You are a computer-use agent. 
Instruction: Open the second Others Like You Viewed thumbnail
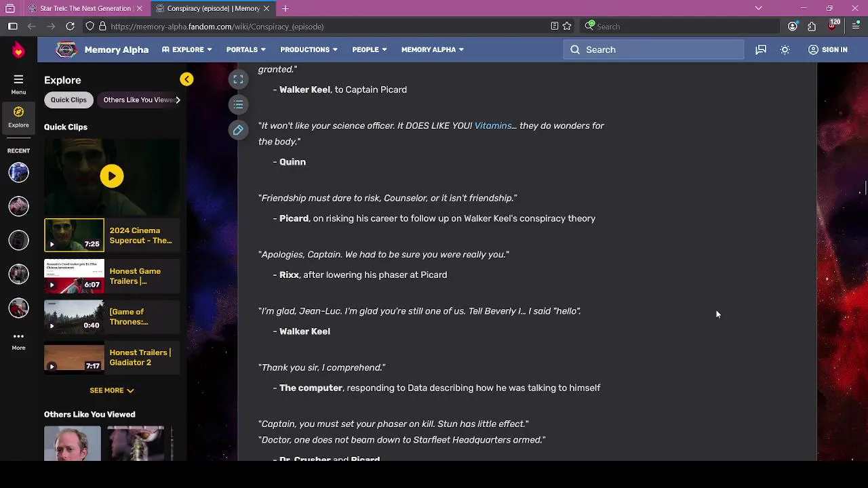(x=136, y=443)
